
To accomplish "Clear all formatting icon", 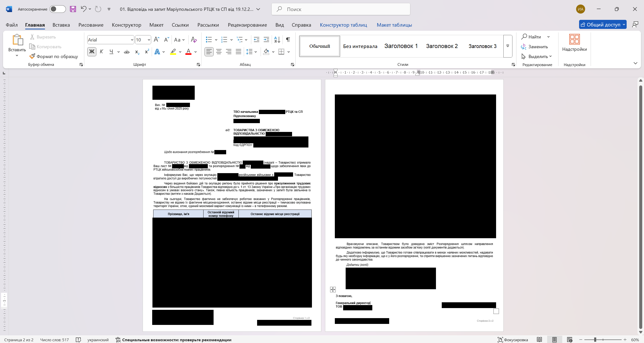I will point(194,39).
